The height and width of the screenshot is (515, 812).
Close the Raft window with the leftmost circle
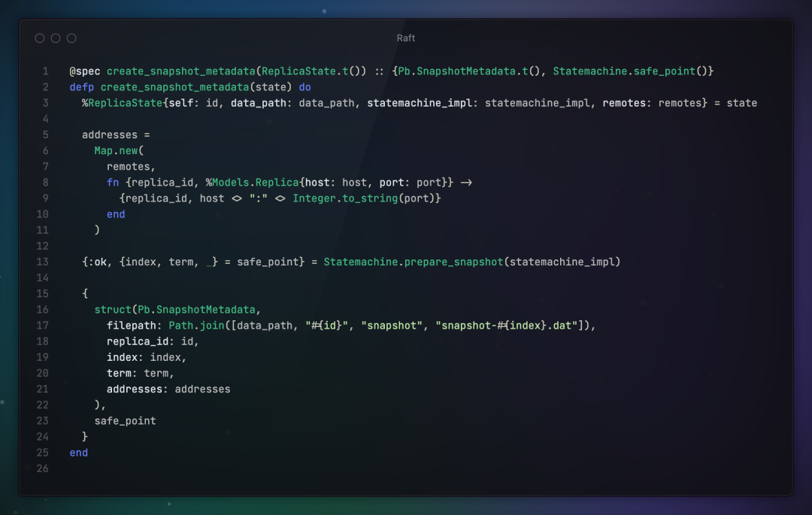39,38
